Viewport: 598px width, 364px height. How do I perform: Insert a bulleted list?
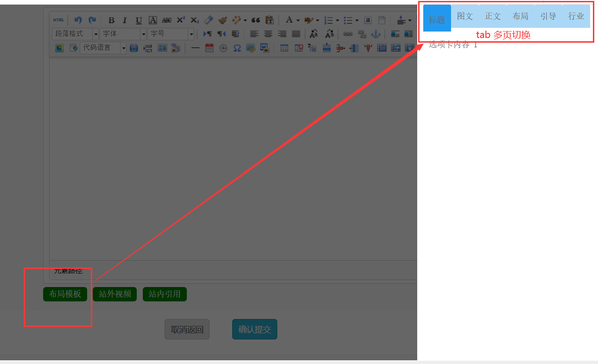point(348,20)
